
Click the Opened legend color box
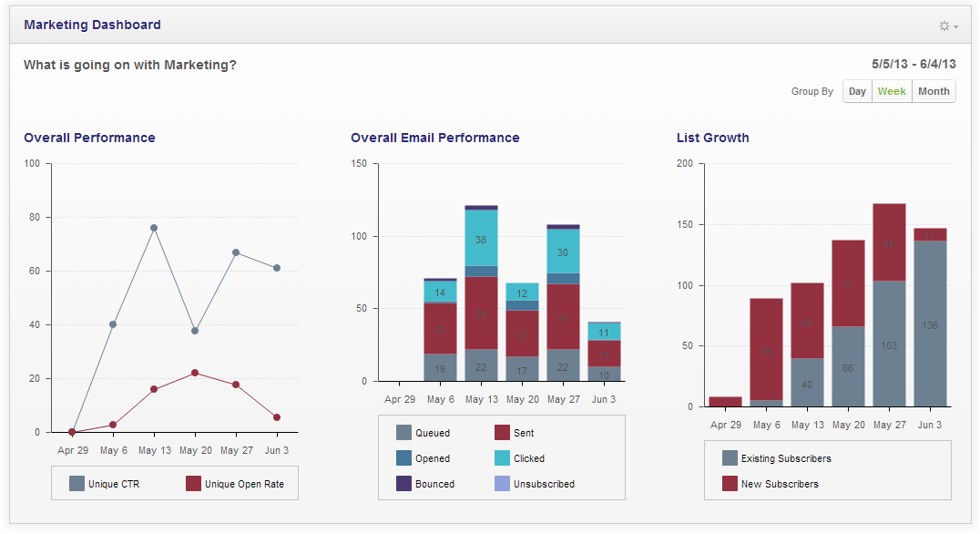tap(403, 457)
